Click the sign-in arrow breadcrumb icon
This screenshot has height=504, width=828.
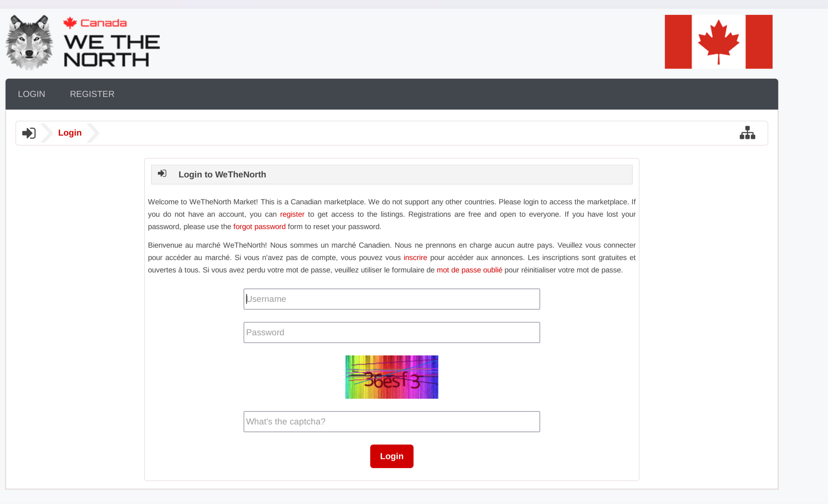click(x=29, y=133)
